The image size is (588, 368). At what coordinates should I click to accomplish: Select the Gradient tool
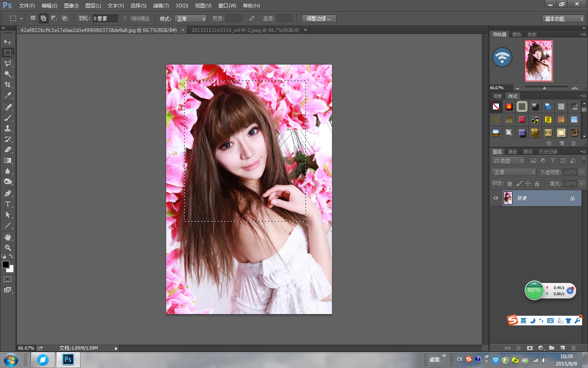(8, 161)
